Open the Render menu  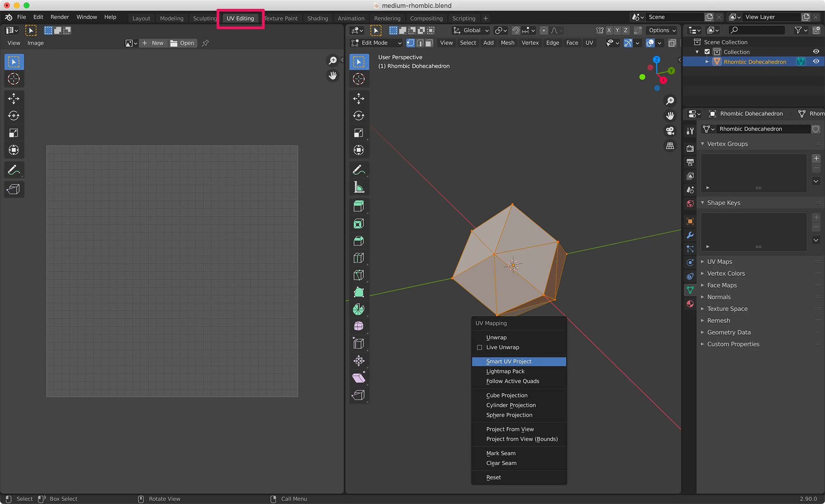click(x=60, y=17)
